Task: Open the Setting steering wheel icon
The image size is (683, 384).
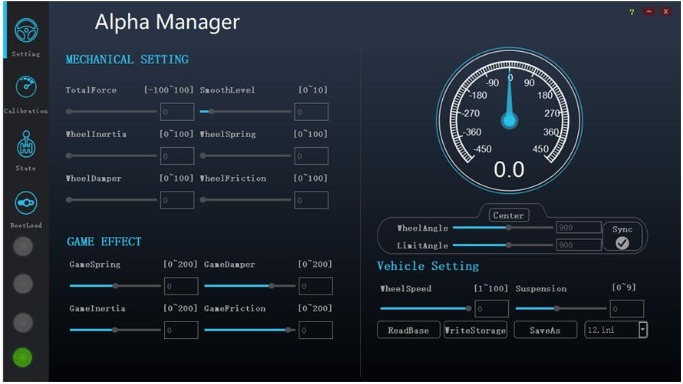Action: coord(26,30)
